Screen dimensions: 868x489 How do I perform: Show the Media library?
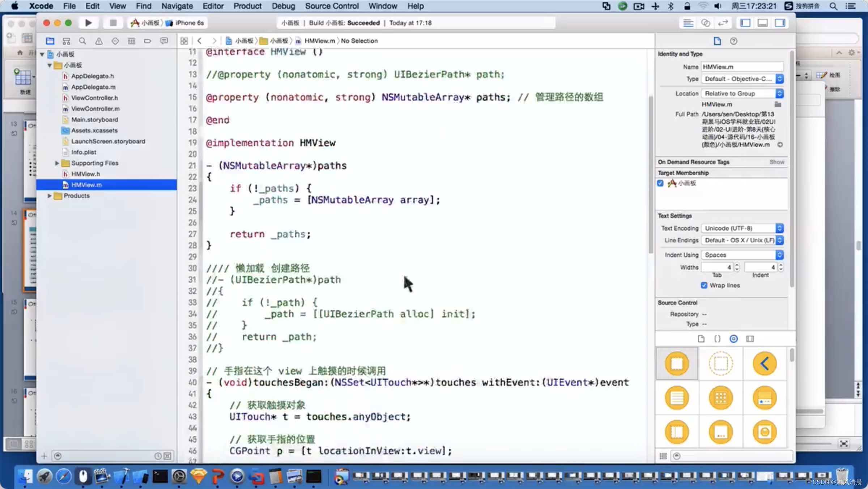(750, 339)
